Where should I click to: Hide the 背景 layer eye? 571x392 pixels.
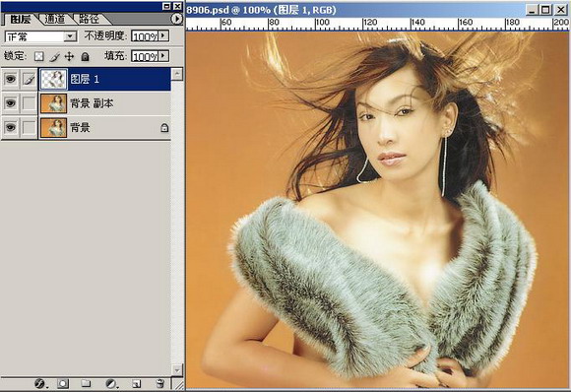pos(11,127)
